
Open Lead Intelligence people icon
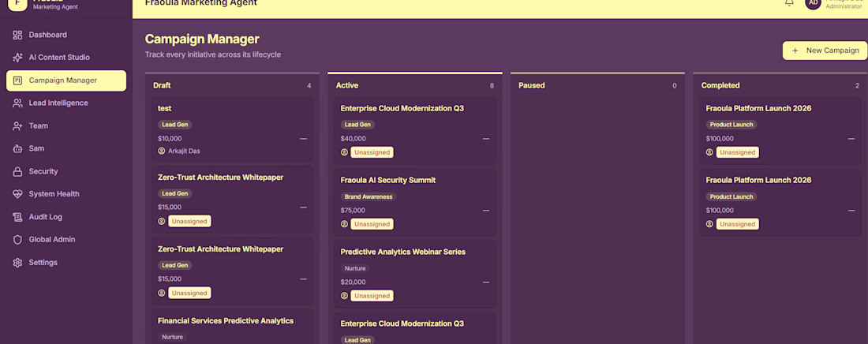pos(17,103)
